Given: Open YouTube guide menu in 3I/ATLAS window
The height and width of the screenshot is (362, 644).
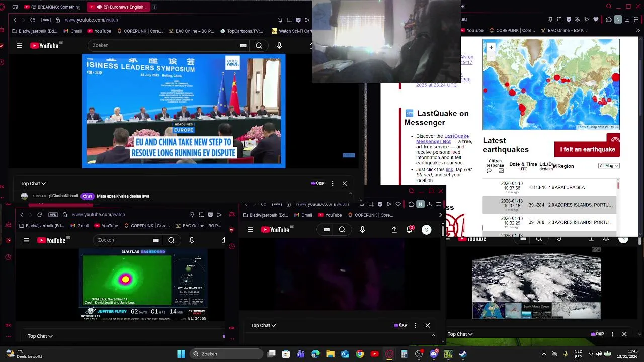Looking at the screenshot, I should pyautogui.click(x=26, y=240).
